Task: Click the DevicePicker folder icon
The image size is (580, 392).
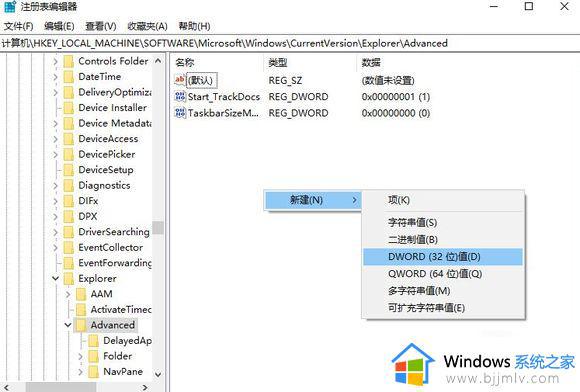Action: click(69, 155)
